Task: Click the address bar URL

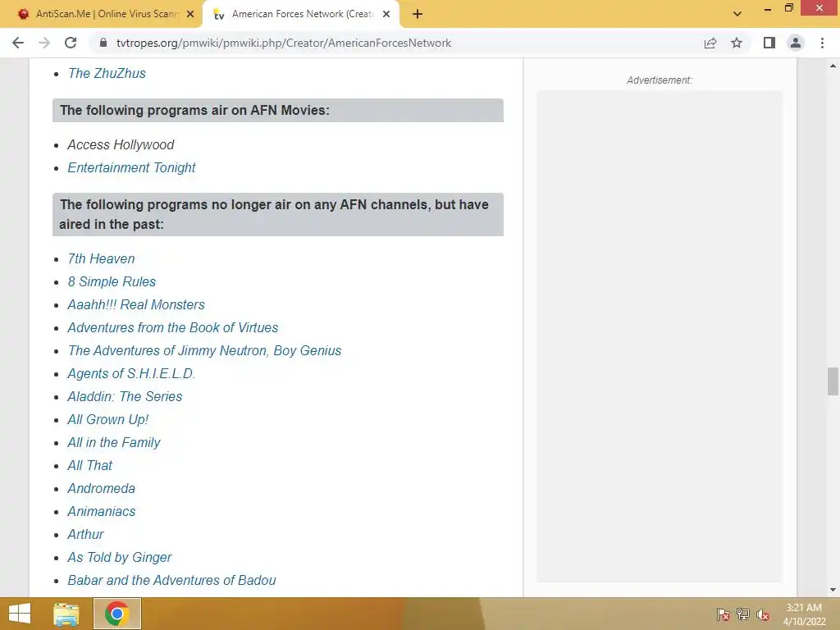Action: (283, 43)
